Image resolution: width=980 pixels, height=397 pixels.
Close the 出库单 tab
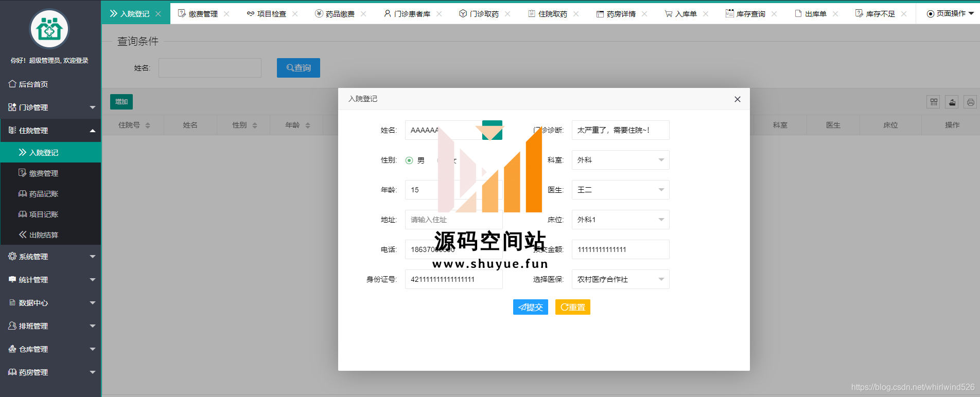pos(835,14)
